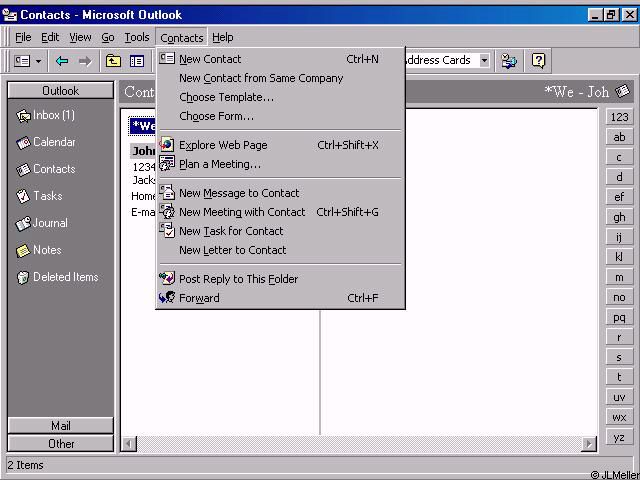The width and height of the screenshot is (640, 480).
Task: Jump to the m index tab
Action: [619, 277]
